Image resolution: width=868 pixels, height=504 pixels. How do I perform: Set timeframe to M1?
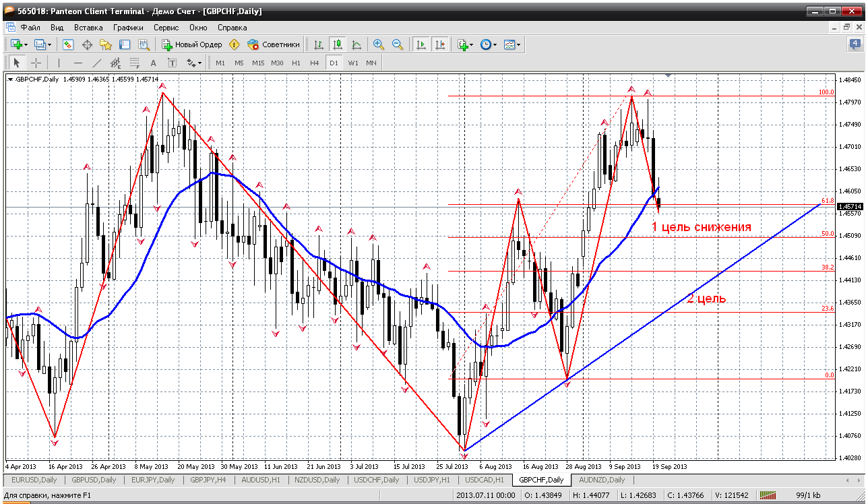(x=220, y=63)
